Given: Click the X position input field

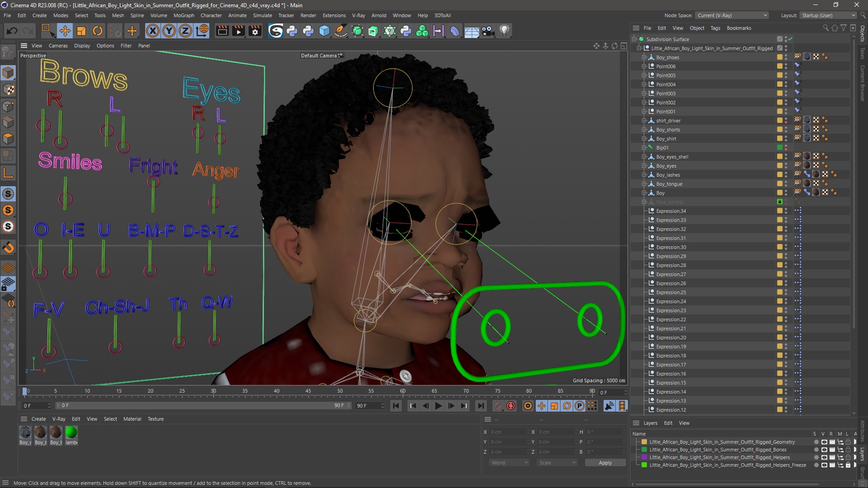Looking at the screenshot, I should pos(509,432).
